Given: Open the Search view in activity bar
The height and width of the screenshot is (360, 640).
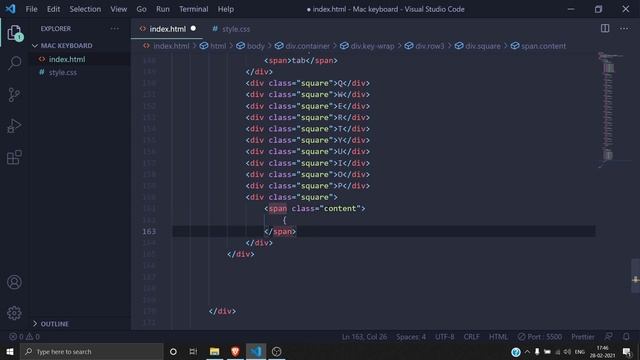Looking at the screenshot, I should click(15, 63).
